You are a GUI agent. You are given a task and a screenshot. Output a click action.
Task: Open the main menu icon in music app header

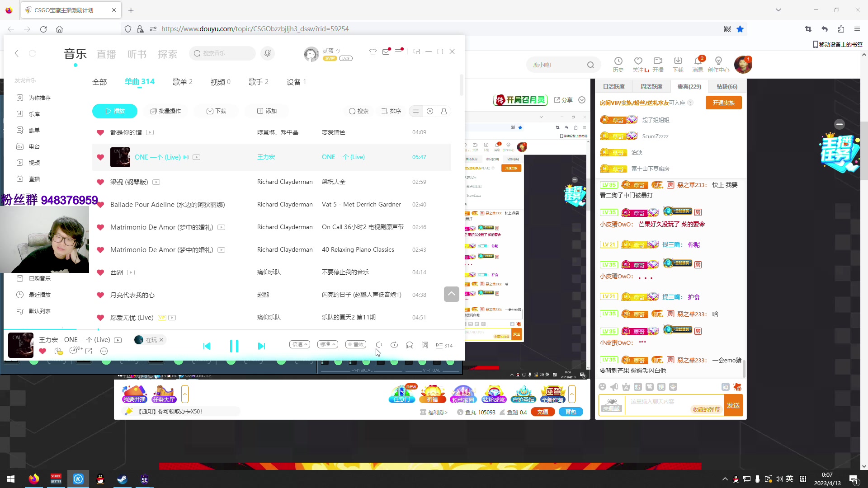(x=399, y=52)
